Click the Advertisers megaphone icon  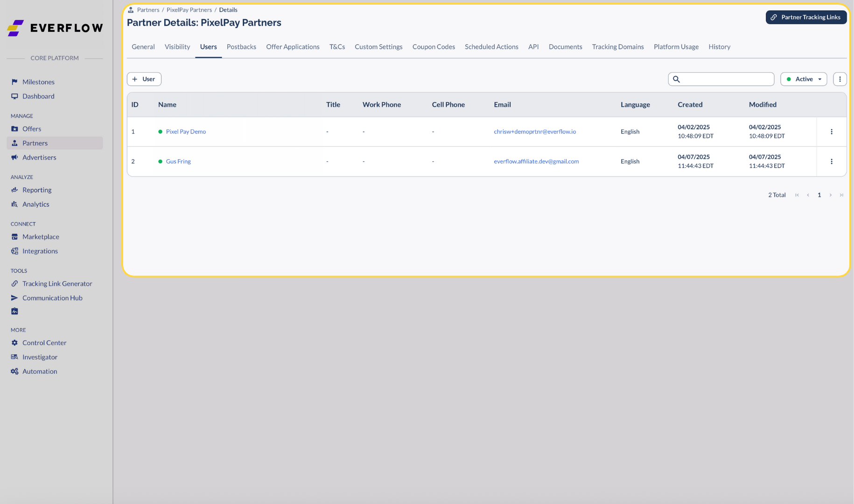(14, 157)
